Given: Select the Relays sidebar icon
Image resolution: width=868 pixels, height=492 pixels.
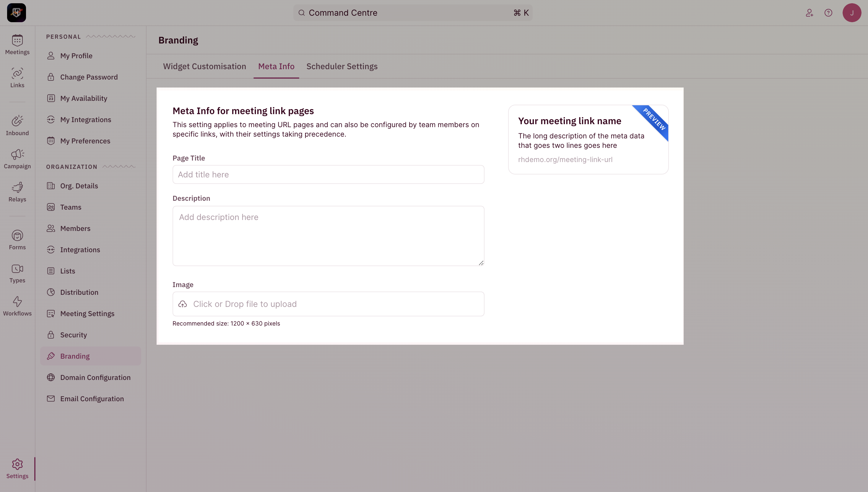Looking at the screenshot, I should click(17, 192).
